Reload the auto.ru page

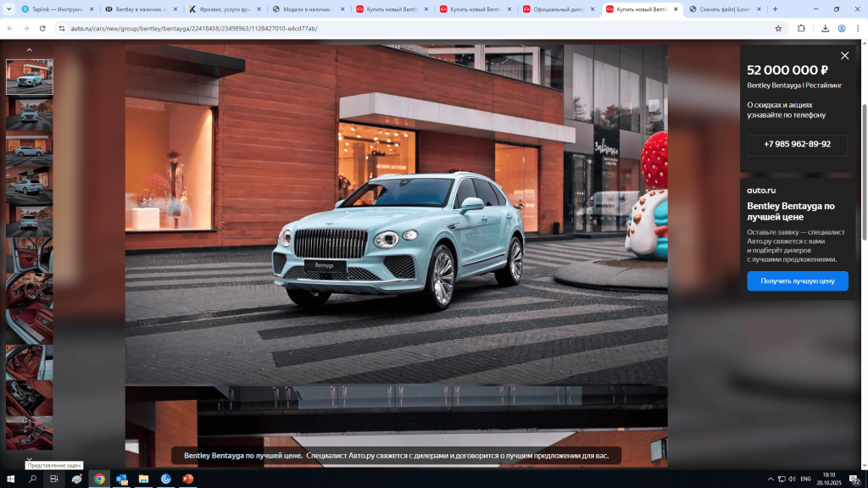[42, 28]
